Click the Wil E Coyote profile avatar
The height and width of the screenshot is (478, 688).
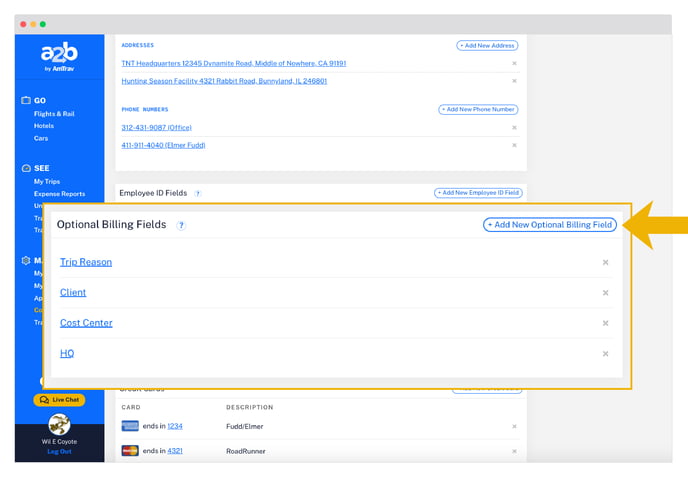point(59,424)
